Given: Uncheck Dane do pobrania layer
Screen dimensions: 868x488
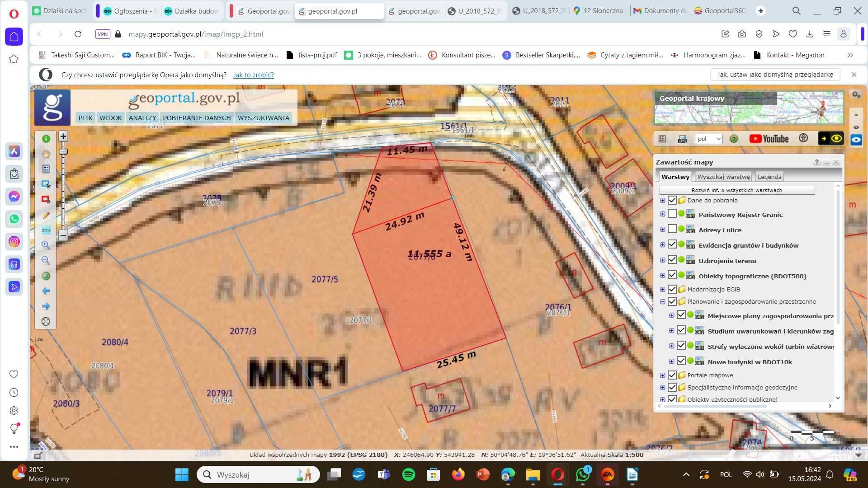Looking at the screenshot, I should (672, 200).
